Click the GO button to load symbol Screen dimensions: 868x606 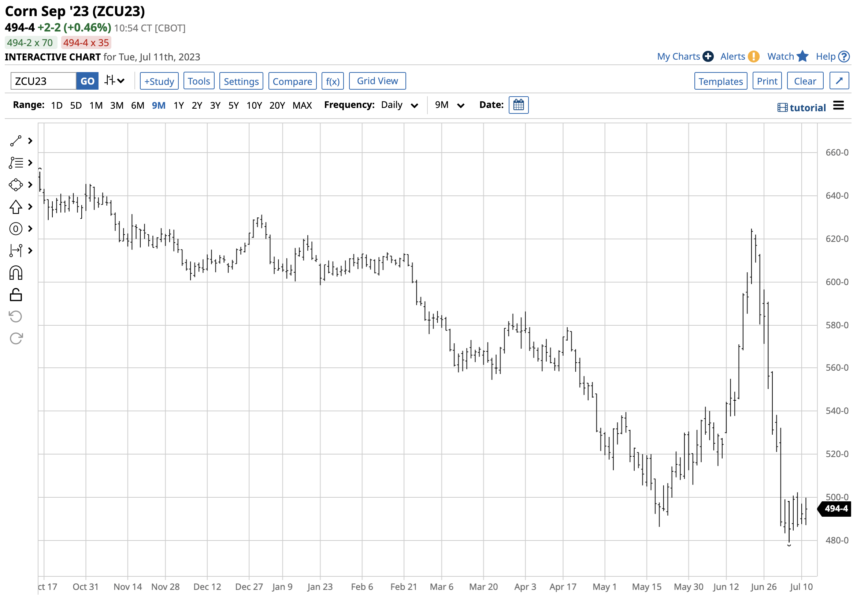pos(87,81)
